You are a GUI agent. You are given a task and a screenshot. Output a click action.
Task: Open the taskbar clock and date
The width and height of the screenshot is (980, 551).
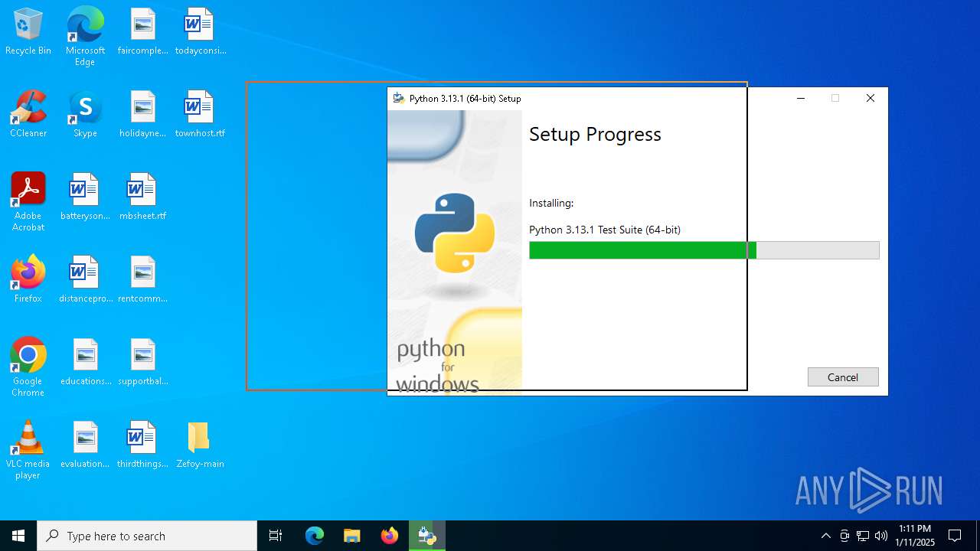915,536
